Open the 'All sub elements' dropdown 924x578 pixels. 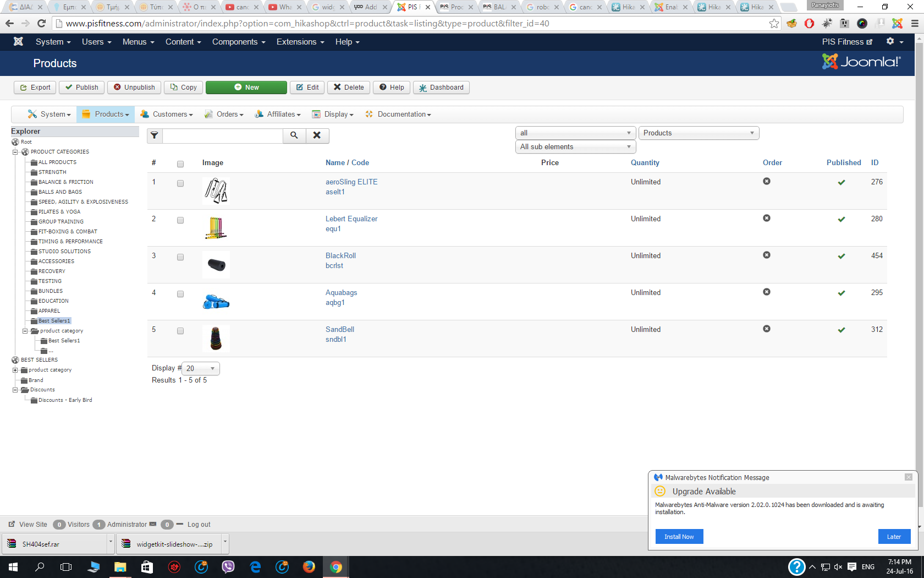click(575, 146)
